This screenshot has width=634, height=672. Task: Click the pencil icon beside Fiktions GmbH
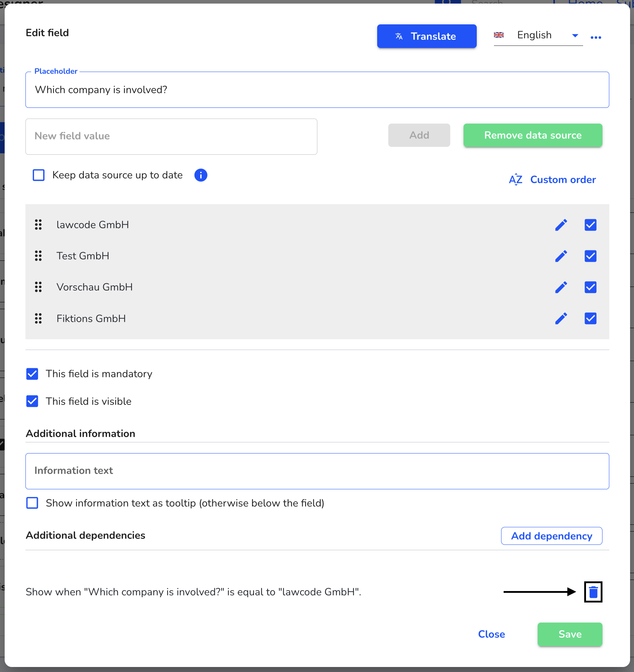tap(561, 318)
